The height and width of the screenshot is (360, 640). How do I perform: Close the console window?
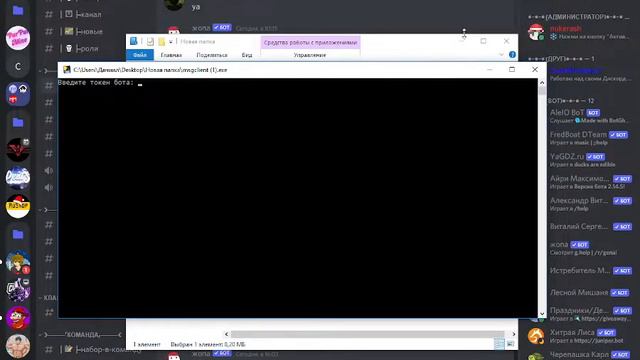click(x=535, y=69)
